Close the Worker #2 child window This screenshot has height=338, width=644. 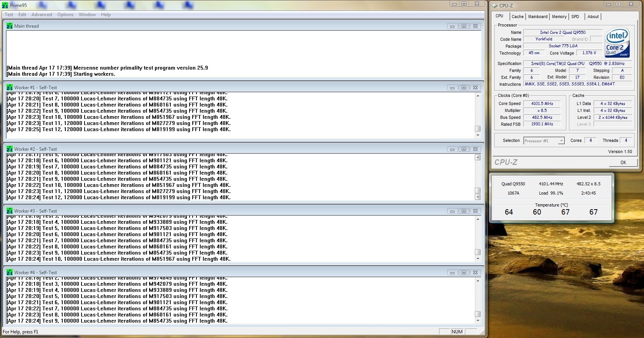[x=475, y=149]
